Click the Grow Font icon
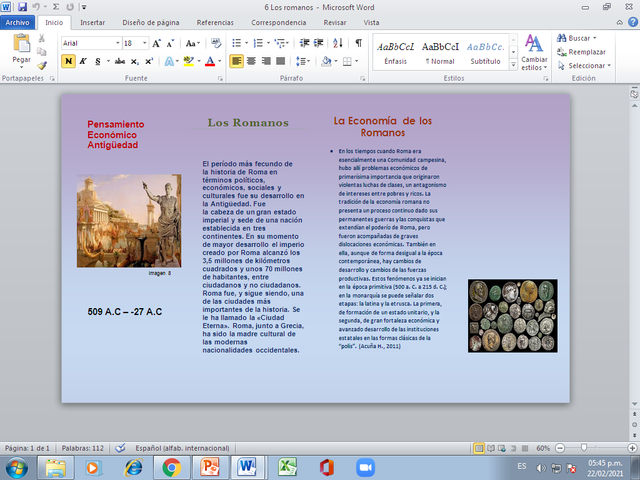The width and height of the screenshot is (640, 480). coord(157,43)
